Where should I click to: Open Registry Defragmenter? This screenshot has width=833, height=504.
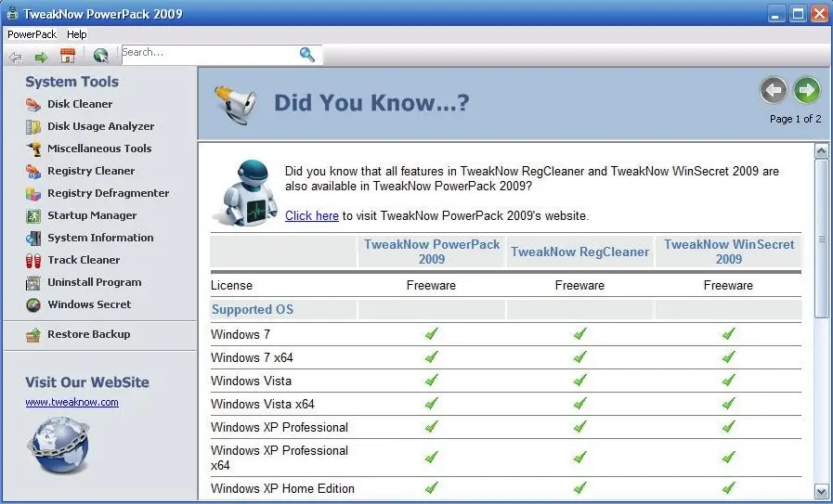109,193
